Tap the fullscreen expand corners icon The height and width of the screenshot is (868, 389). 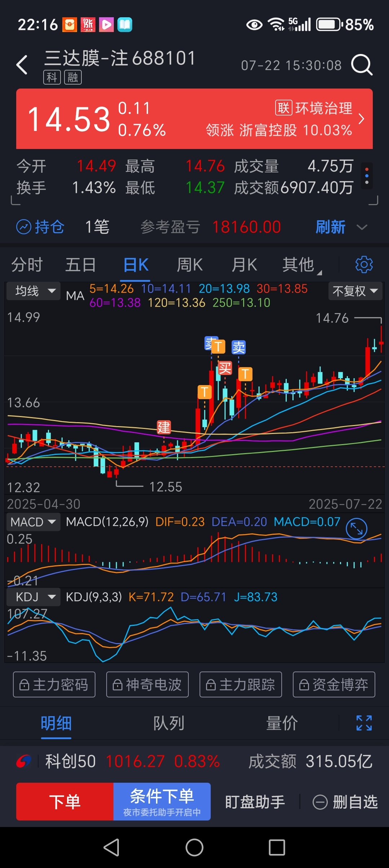[x=364, y=723]
